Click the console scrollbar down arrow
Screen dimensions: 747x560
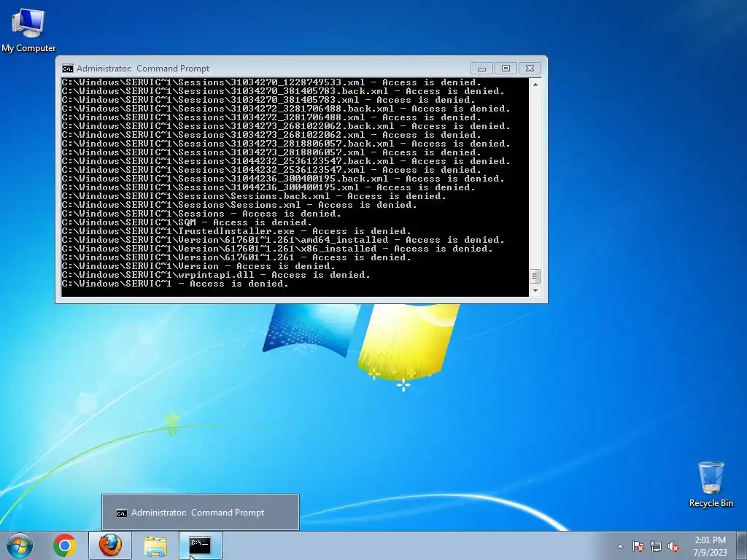[x=535, y=290]
